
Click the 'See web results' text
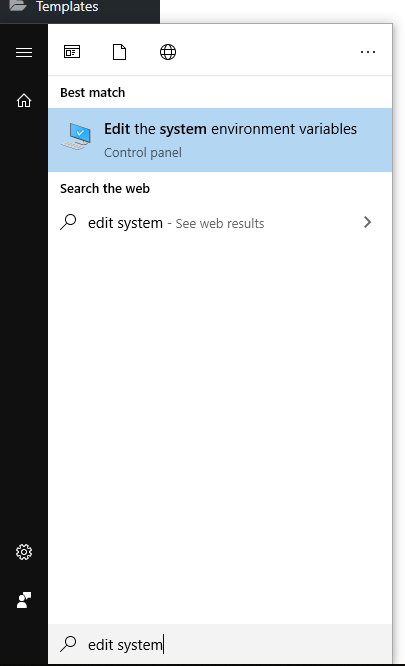220,223
